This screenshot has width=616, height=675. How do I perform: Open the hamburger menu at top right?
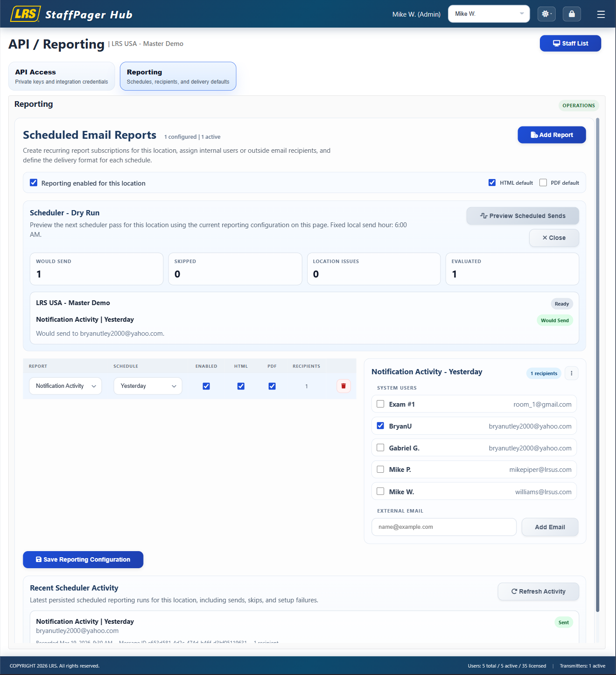[601, 14]
